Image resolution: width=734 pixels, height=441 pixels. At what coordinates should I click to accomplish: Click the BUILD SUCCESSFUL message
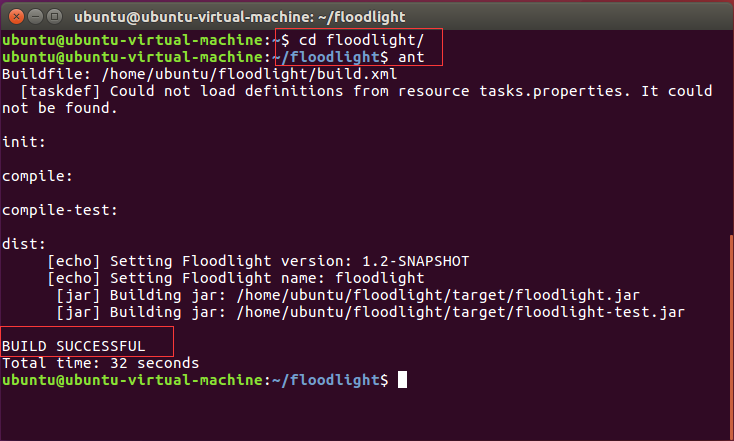point(74,346)
